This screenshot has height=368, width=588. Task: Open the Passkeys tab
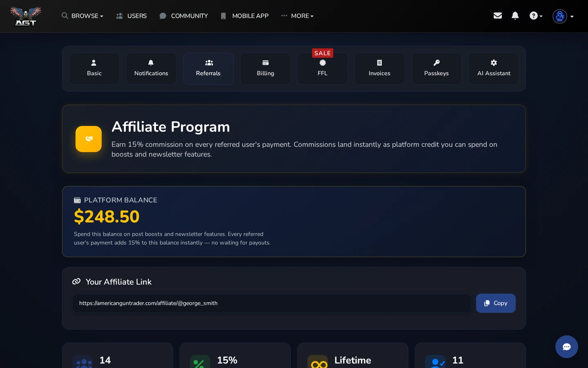437,69
